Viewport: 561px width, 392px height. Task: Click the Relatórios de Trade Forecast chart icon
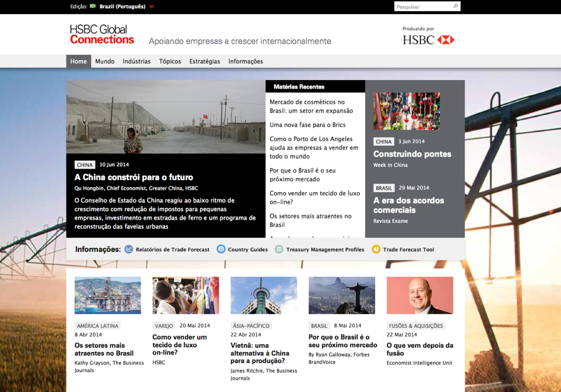click(129, 249)
